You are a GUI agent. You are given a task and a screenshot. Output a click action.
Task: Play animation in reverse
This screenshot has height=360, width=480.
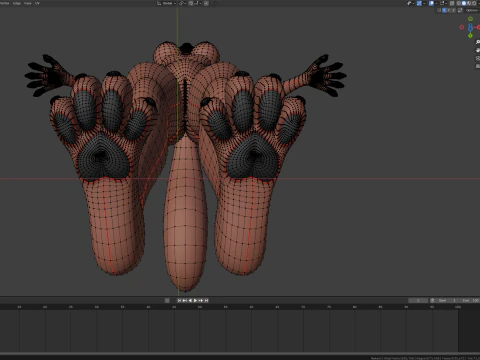coord(190,300)
